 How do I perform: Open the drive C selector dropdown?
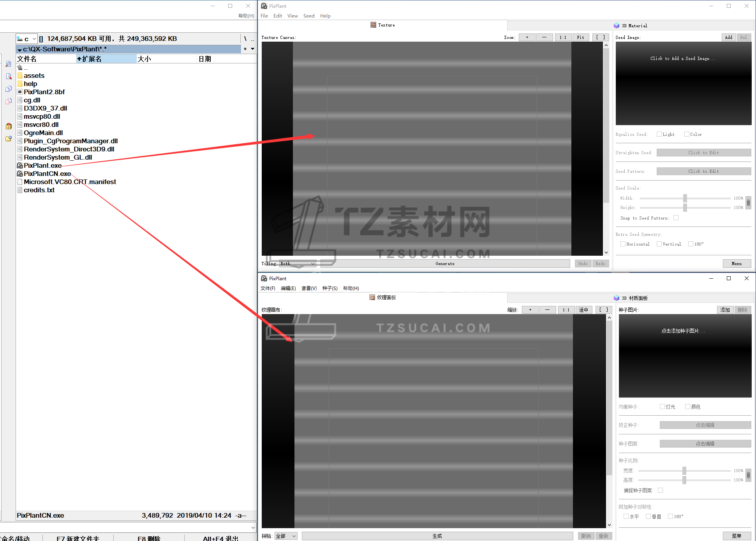click(x=26, y=39)
